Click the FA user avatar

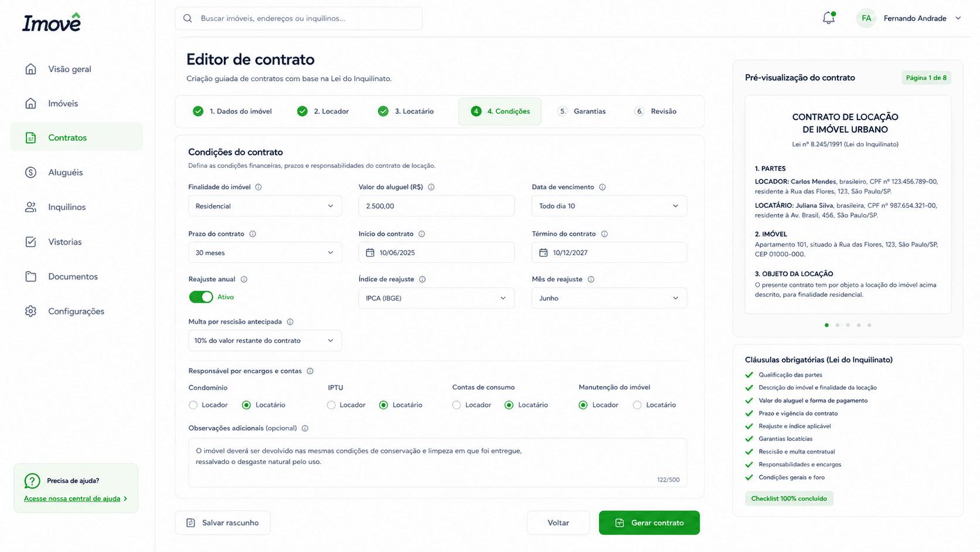click(866, 18)
